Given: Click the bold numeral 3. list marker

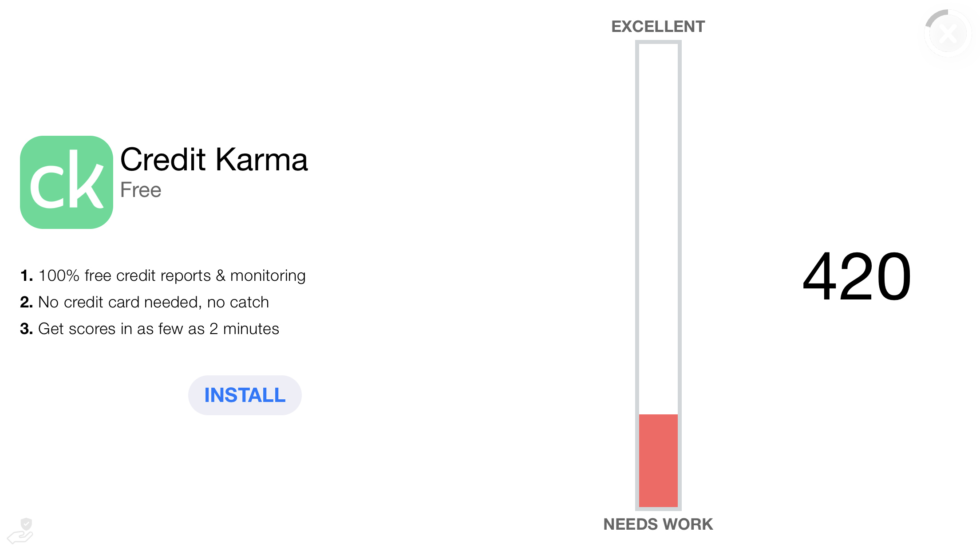Looking at the screenshot, I should [x=27, y=329].
